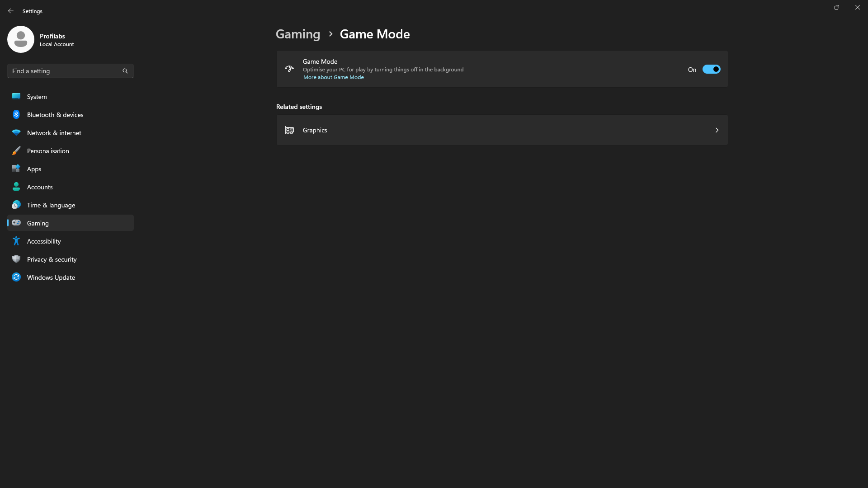Open Time & language settings

pos(71,205)
